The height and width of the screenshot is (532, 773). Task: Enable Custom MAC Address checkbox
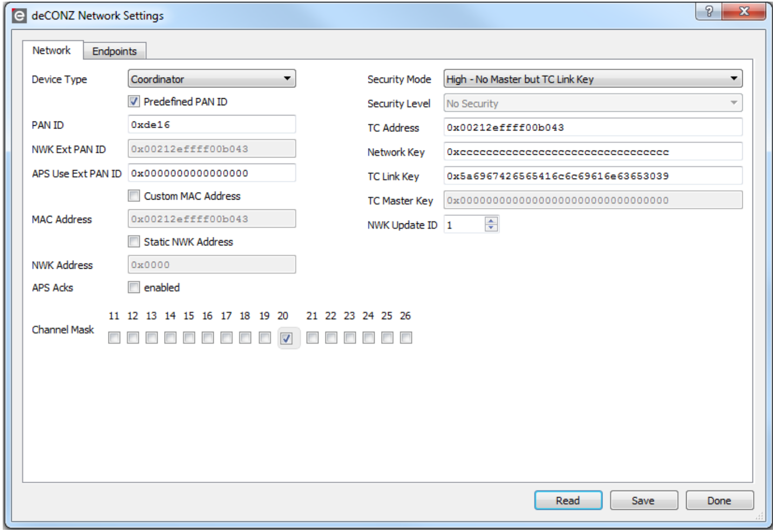click(x=134, y=196)
